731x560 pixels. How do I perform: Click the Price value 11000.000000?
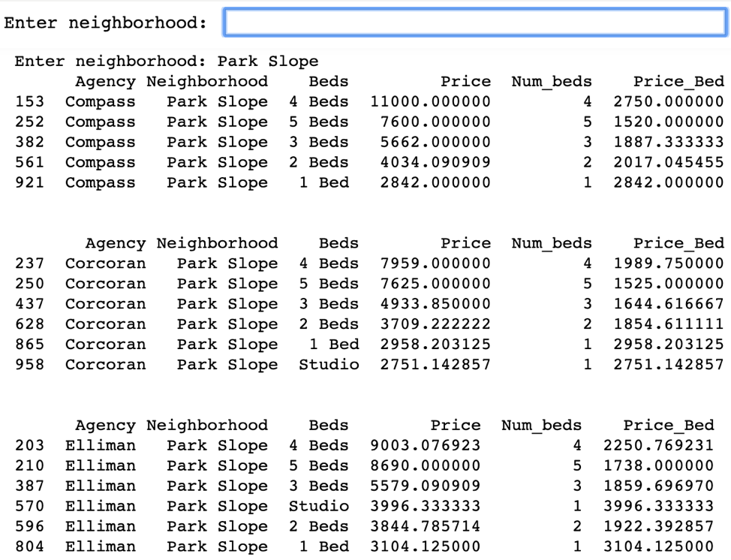430,102
